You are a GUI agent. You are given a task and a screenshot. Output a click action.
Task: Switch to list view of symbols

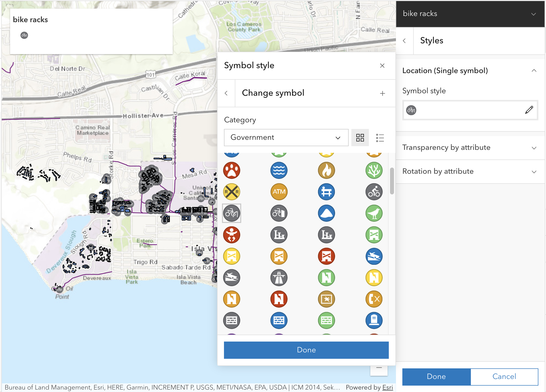380,138
